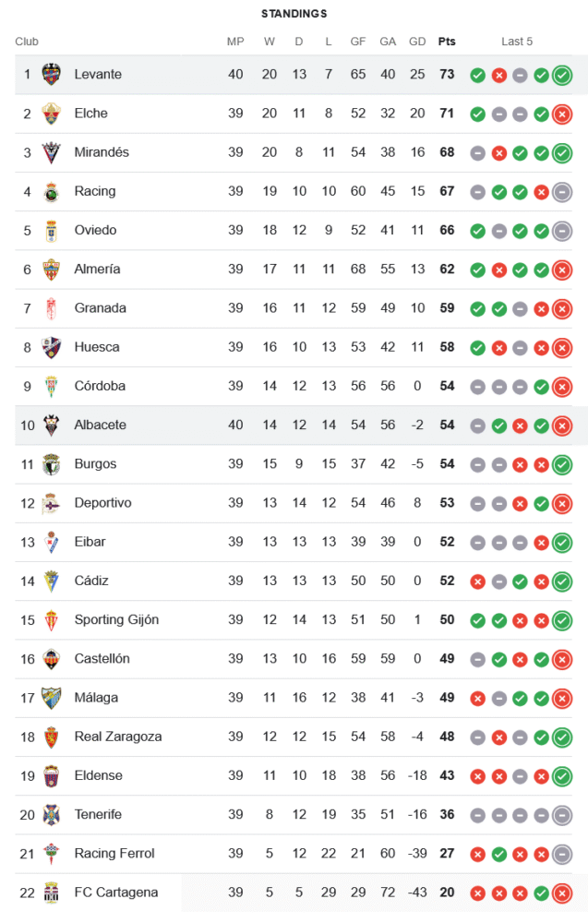Image resolution: width=588 pixels, height=923 pixels.
Task: Click the FC Cartagena club crest icon
Action: click(x=51, y=893)
